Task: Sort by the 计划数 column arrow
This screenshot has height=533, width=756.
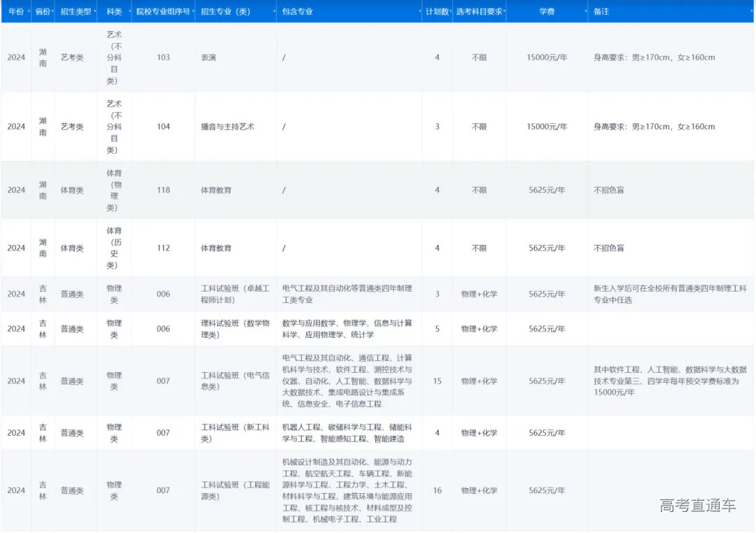Action: click(x=451, y=11)
